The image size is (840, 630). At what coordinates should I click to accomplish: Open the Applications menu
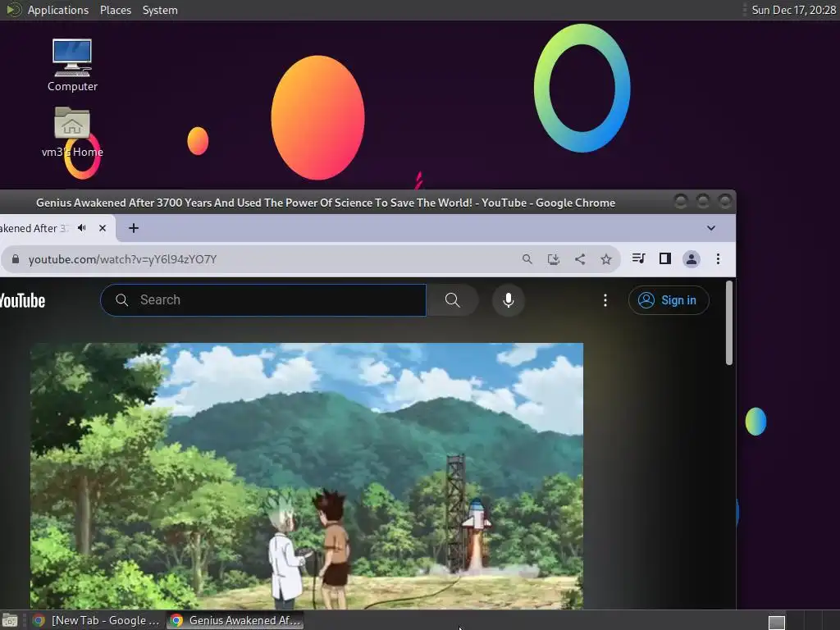58,10
